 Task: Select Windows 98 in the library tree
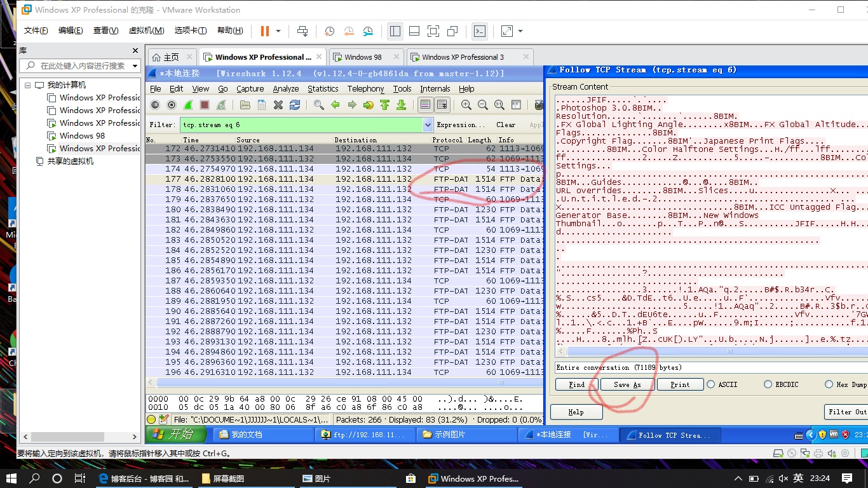pyautogui.click(x=82, y=135)
